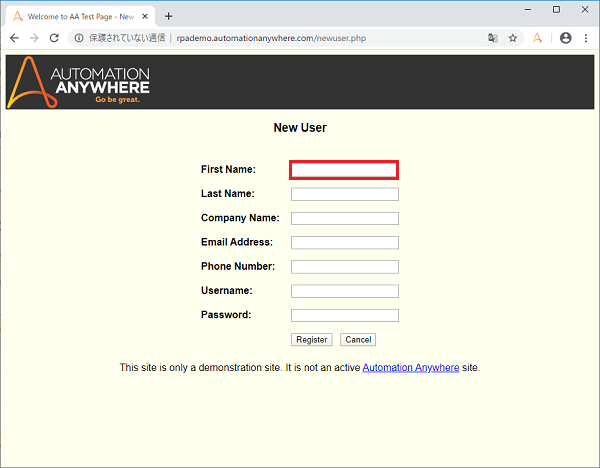This screenshot has height=468, width=600.
Task: Close the browser window
Action: point(585,9)
